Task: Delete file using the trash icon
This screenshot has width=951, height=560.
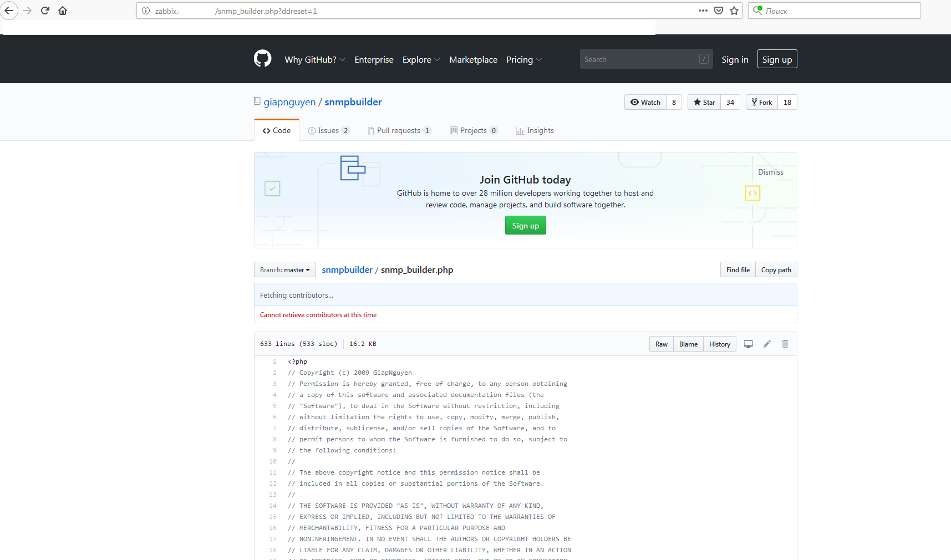Action: pyautogui.click(x=785, y=344)
